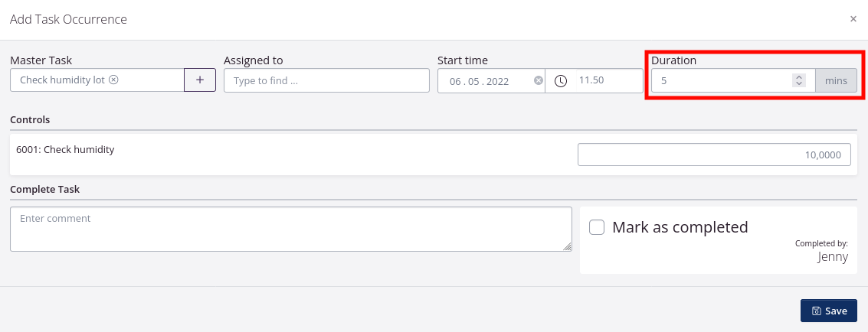868x332 pixels.
Task: Increase duration with the up arrow
Action: [x=799, y=76]
